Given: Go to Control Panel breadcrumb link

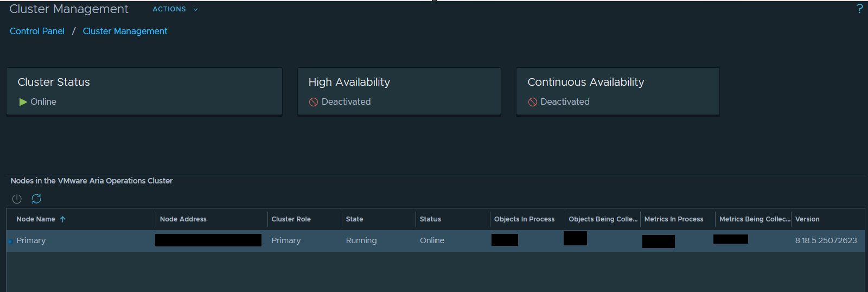Looking at the screenshot, I should 37,31.
